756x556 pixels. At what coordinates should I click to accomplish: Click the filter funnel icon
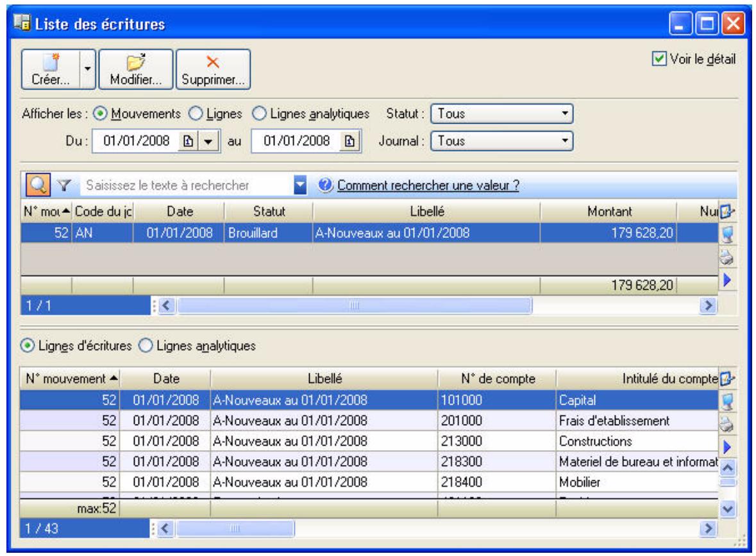(64, 185)
